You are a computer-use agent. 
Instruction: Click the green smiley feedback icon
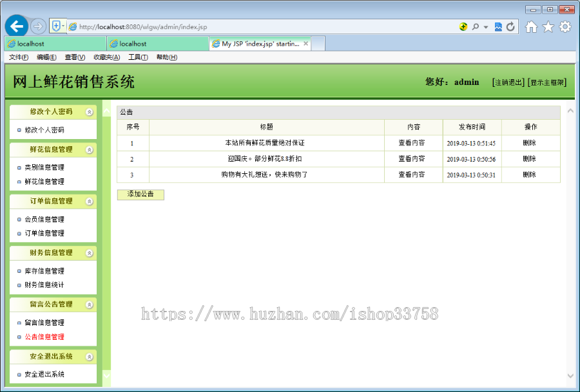pos(463,26)
